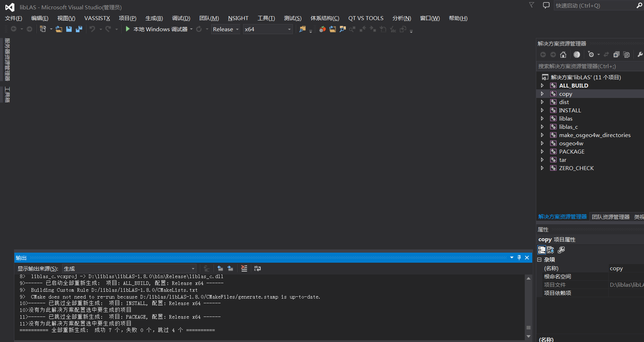Click the Output panel vertical scrollbar down arrow
Viewport: 644px width, 342px height.
coord(528,336)
